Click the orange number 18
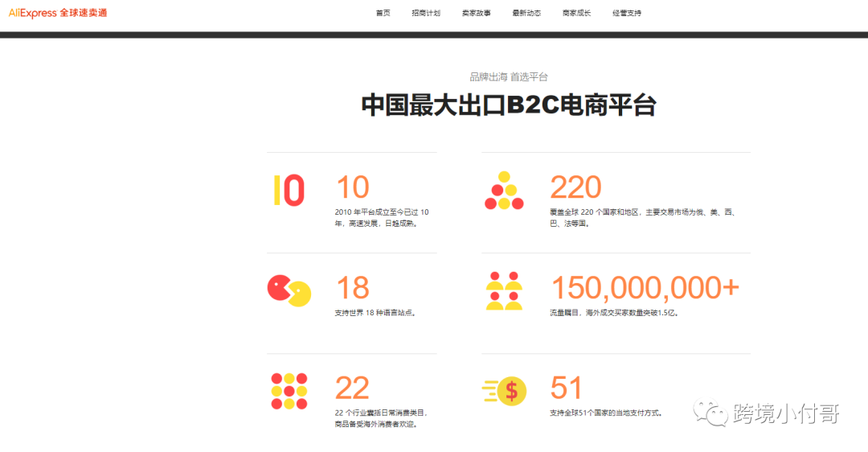868x452 pixels. coord(353,287)
